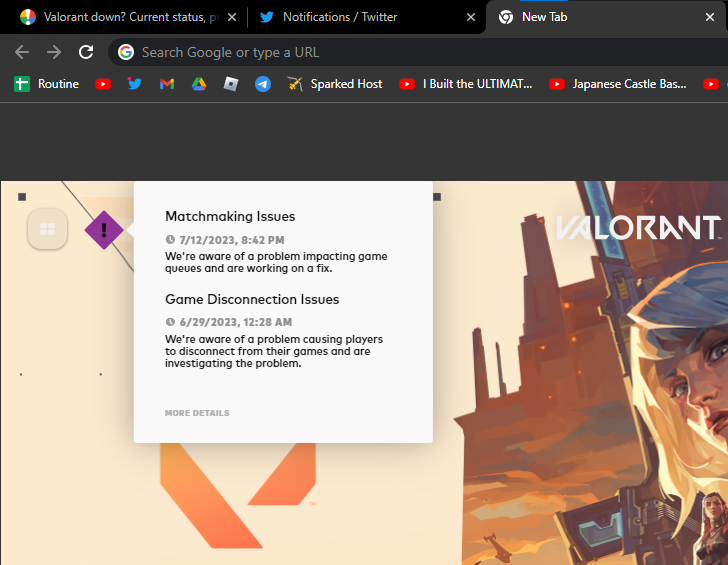Click the Sparked Host bookmark favicon
The image size is (728, 565).
(295, 84)
